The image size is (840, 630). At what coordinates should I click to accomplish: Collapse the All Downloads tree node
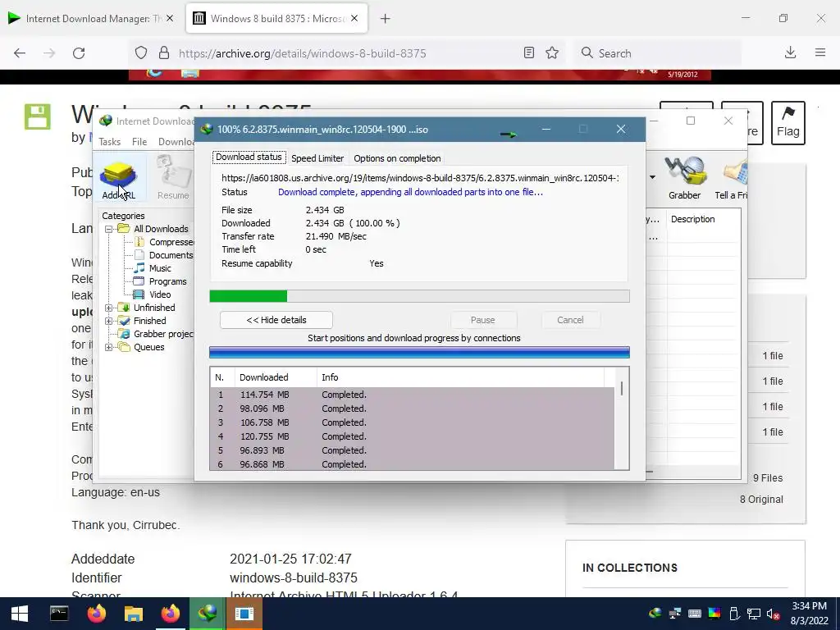pyautogui.click(x=109, y=229)
